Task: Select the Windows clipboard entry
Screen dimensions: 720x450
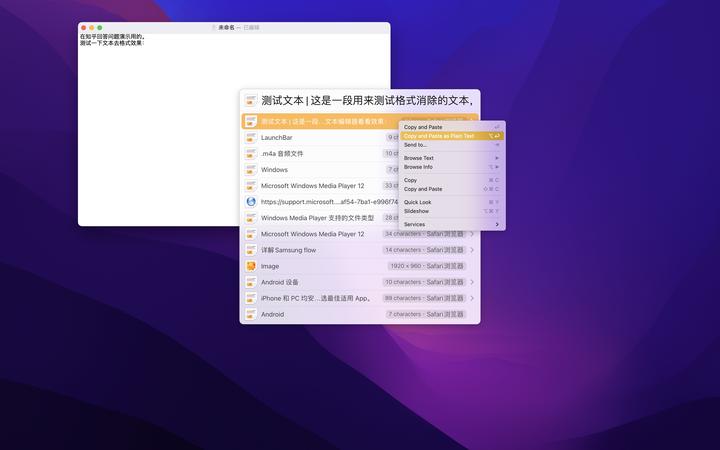Action: coord(320,169)
